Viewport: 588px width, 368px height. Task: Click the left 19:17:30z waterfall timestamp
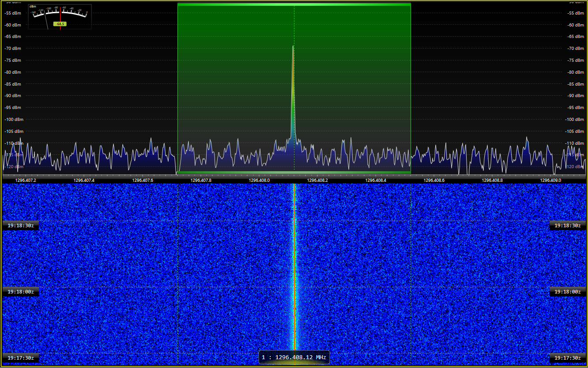[20, 358]
